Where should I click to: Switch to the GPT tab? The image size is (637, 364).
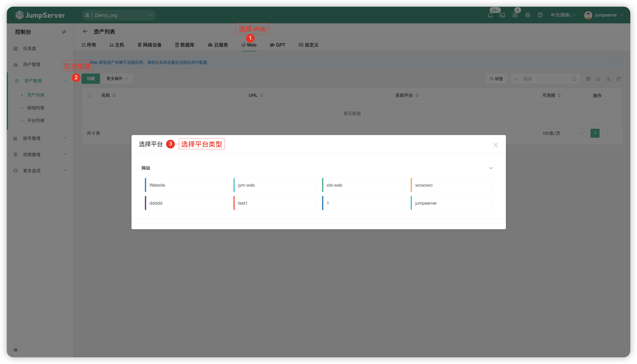(277, 45)
